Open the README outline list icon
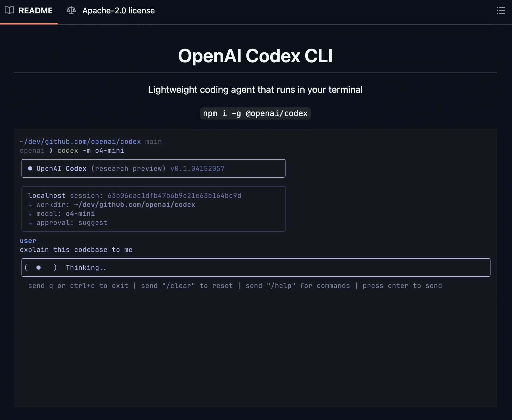512x420 pixels. (x=500, y=11)
